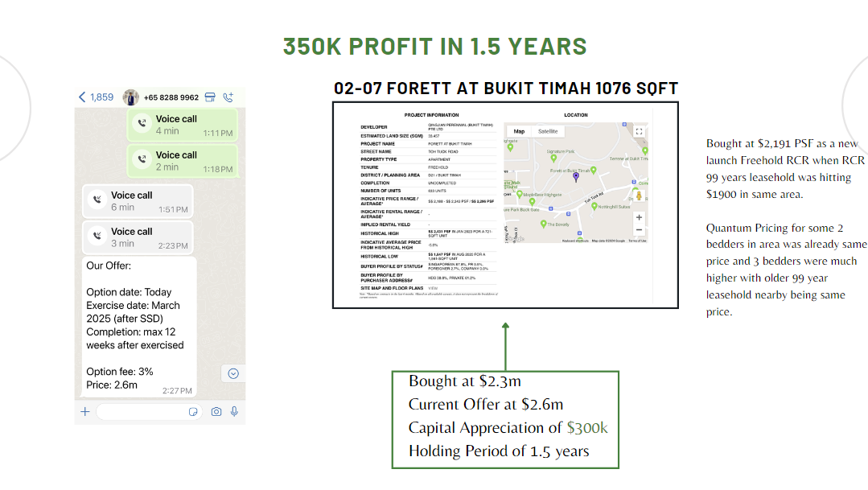The height and width of the screenshot is (490, 868).
Task: Open the 1:11 PM voice call entry
Action: 183,125
